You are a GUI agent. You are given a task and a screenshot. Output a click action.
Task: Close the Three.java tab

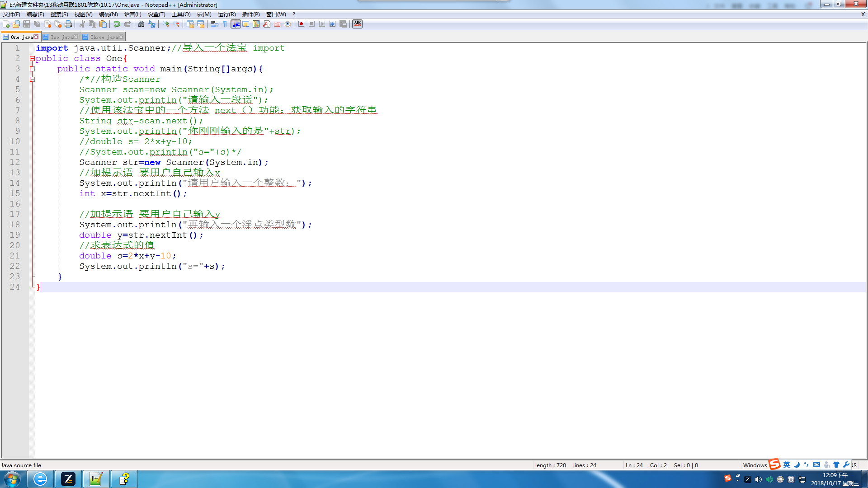121,37
